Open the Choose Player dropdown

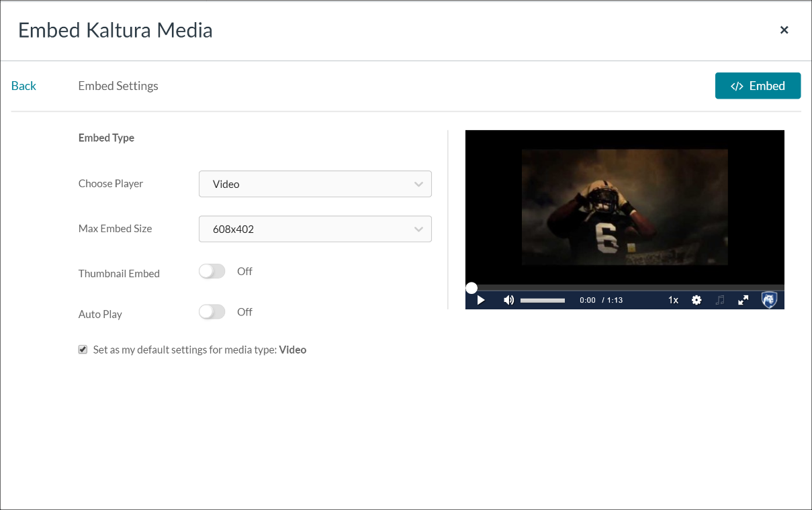(315, 184)
